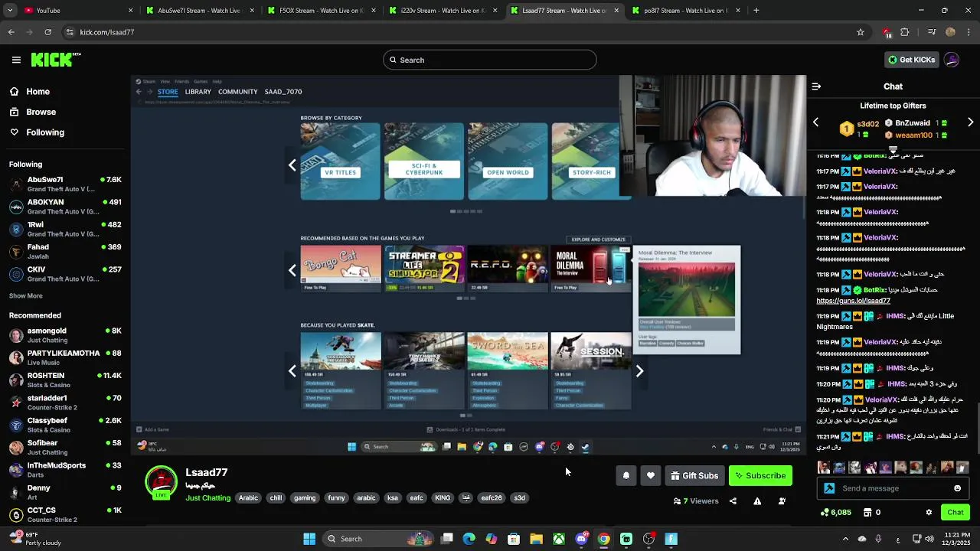
Task: Open chat settings gear
Action: (929, 513)
